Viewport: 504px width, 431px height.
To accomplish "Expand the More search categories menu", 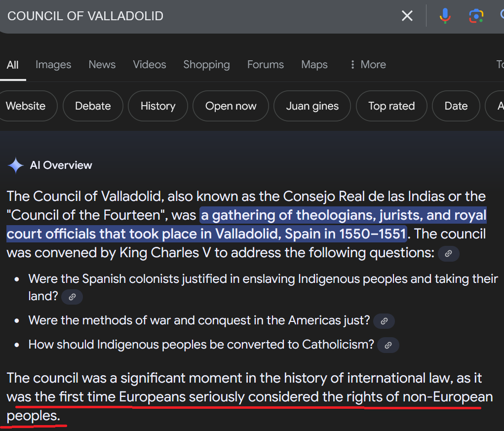I will click(x=368, y=65).
